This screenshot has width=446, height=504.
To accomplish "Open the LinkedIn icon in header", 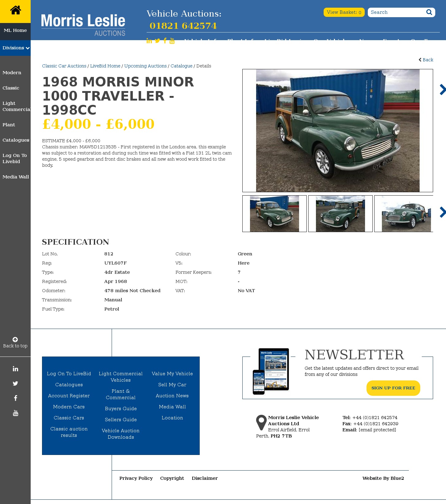I will [x=149, y=41].
